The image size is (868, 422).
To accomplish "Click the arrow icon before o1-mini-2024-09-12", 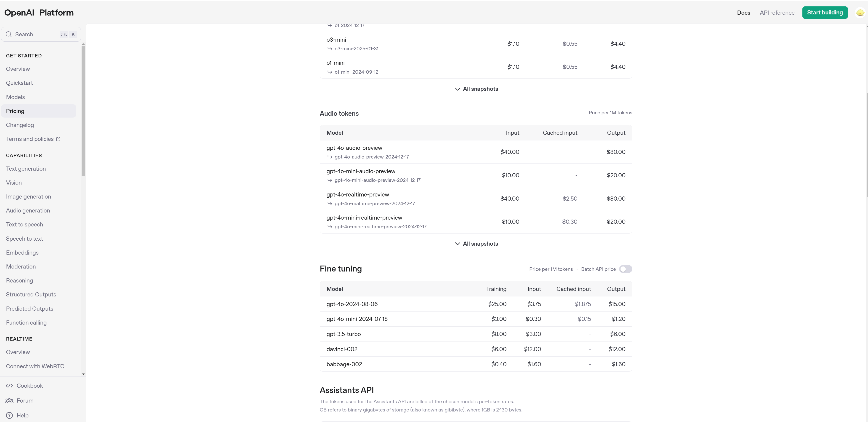I will pos(330,72).
